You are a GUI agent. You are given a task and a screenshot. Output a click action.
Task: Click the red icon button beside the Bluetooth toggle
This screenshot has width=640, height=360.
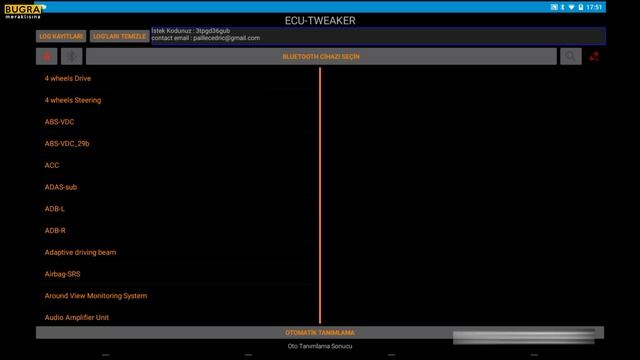coord(47,56)
